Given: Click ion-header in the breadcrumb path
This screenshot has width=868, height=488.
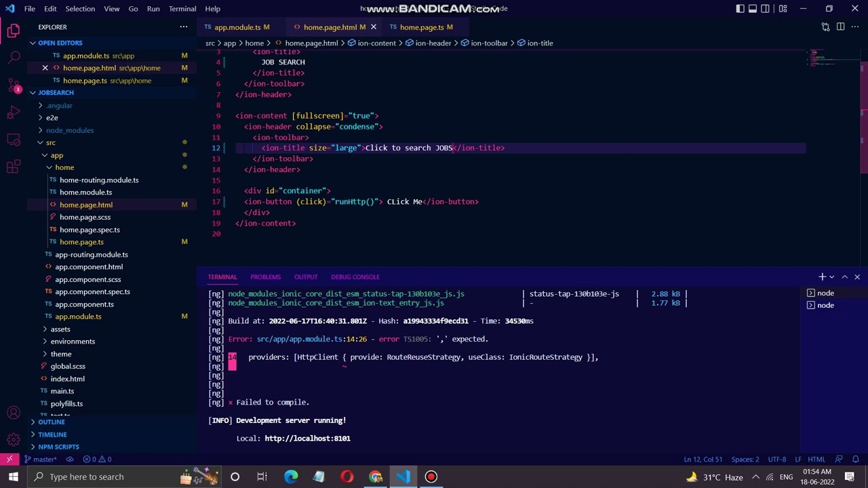Looking at the screenshot, I should click(x=433, y=43).
